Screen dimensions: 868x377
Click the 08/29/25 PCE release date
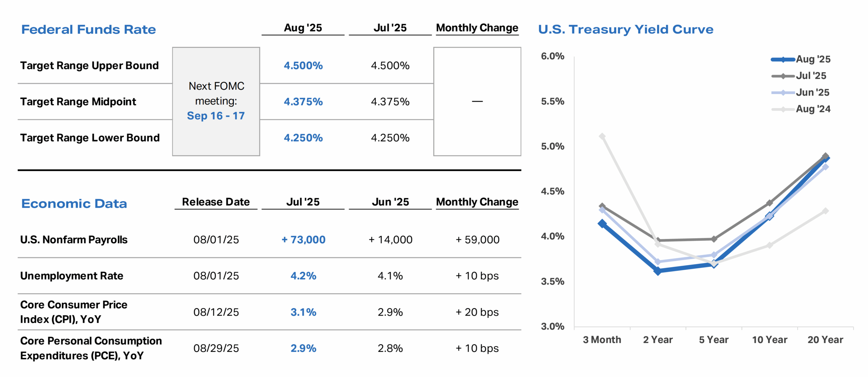pos(216,348)
